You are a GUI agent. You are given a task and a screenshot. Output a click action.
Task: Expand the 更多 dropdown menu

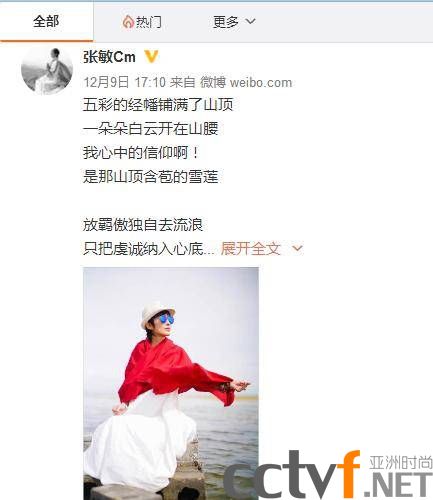pyautogui.click(x=234, y=22)
